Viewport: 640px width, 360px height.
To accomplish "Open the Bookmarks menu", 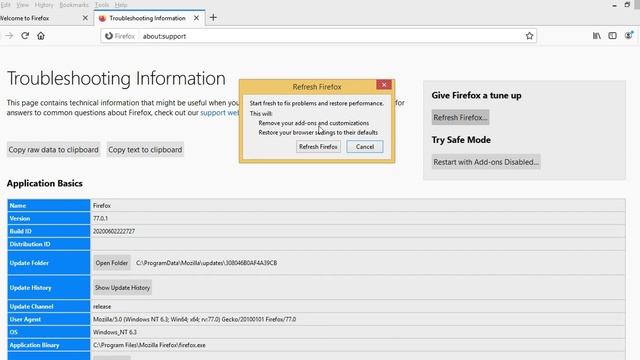I will pyautogui.click(x=74, y=5).
